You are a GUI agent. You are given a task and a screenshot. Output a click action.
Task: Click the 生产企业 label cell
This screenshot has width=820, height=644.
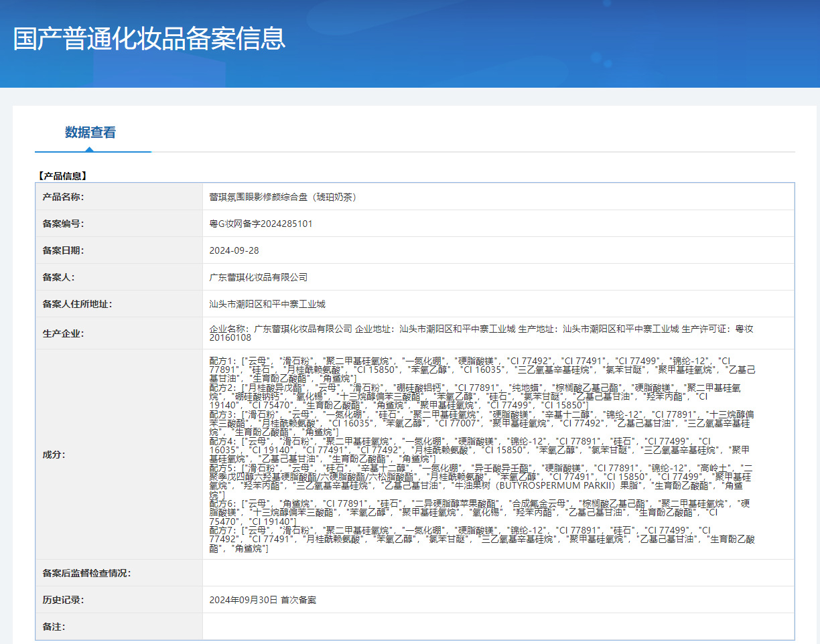pos(119,333)
